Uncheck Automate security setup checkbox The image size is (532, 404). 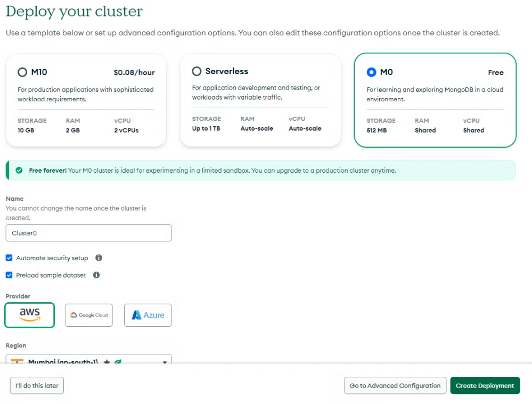[9, 258]
